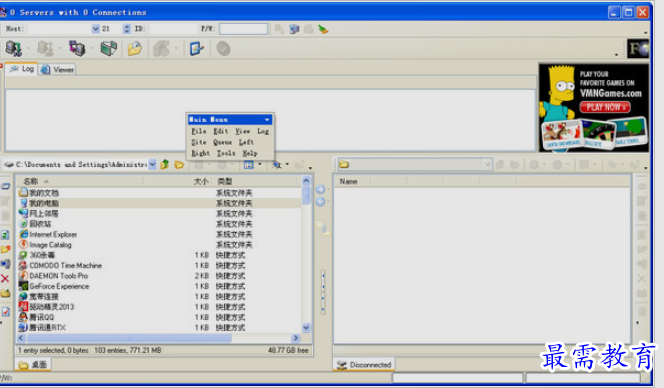Open the Site menu
Image resolution: width=664 pixels, height=388 pixels.
tap(199, 142)
